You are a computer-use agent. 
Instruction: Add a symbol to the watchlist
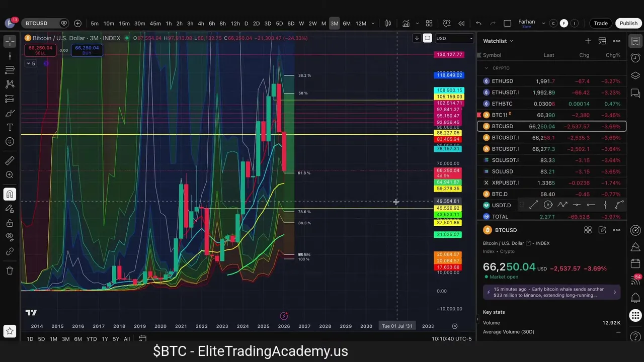[588, 41]
